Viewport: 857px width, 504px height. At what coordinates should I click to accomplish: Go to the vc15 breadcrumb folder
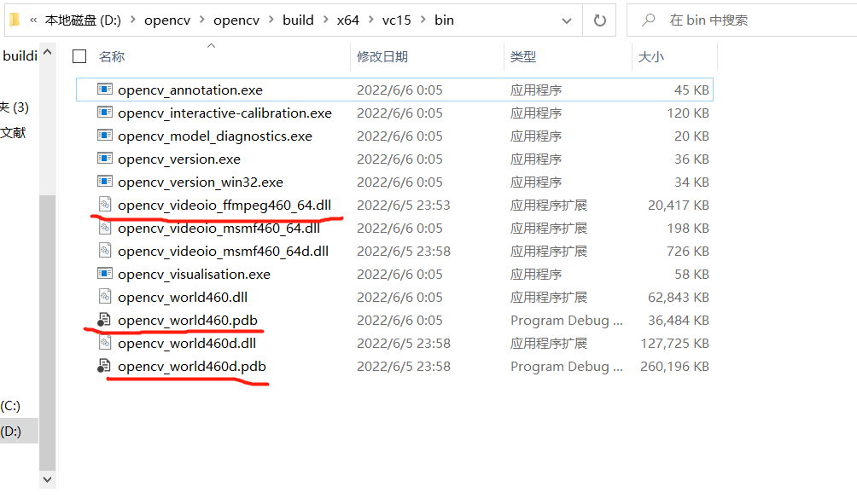coord(396,20)
